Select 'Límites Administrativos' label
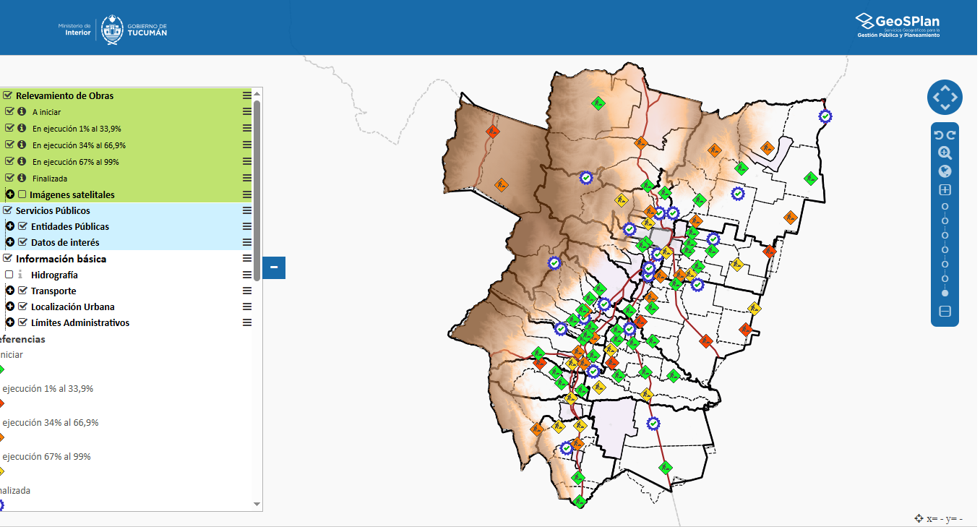The width and height of the screenshot is (980, 527). click(x=80, y=322)
